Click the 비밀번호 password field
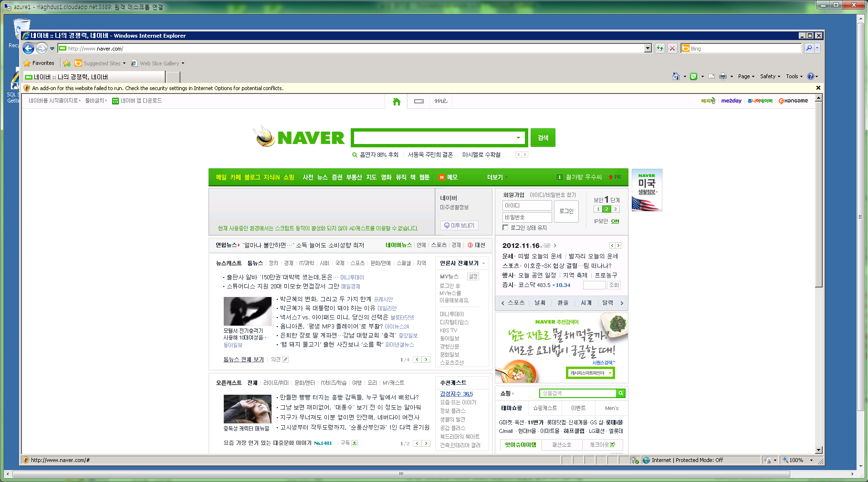868x482 pixels. coord(527,217)
